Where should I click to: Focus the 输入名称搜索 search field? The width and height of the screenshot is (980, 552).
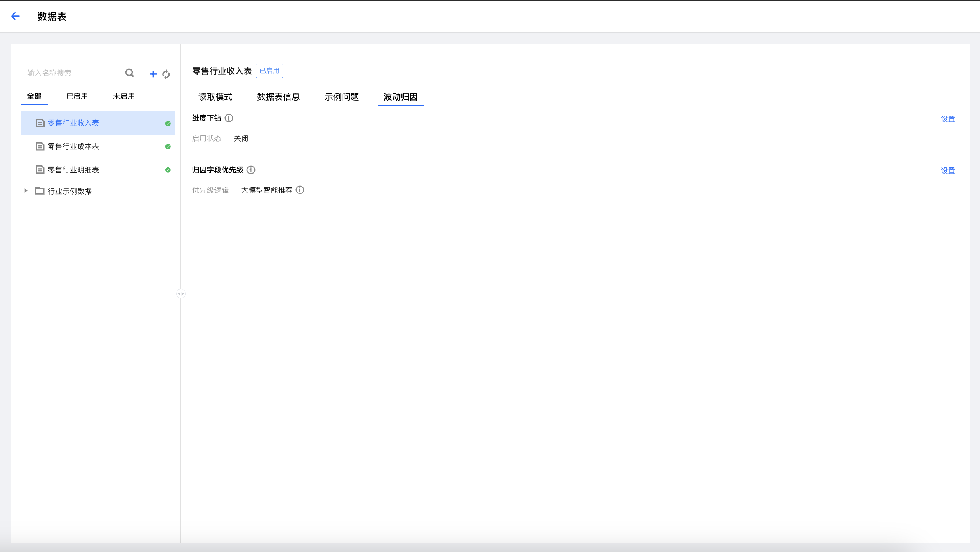(x=73, y=73)
